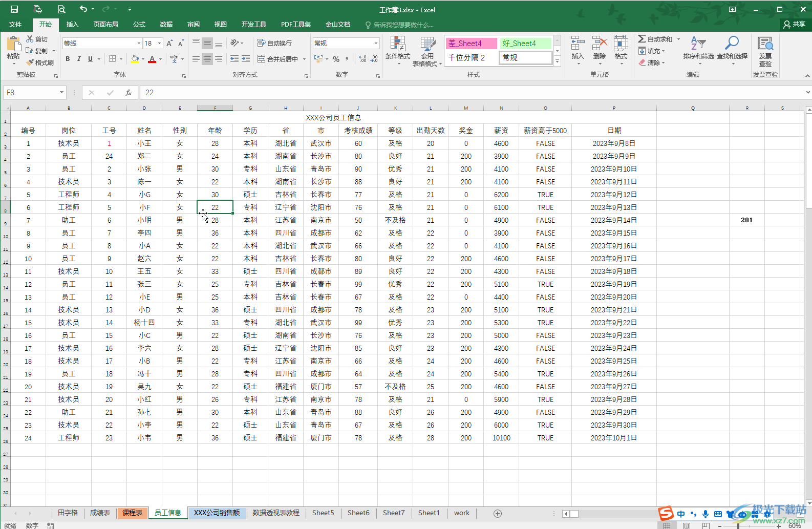Viewport: 812px width, 529px height.
Task: Click the Tell me what you want search box
Action: pyautogui.click(x=399, y=25)
